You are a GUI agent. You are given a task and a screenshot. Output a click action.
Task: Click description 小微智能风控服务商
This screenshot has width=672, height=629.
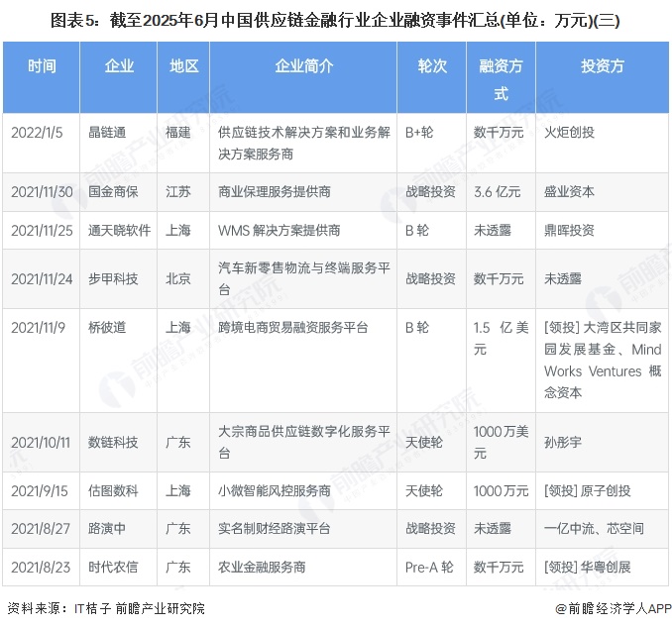(275, 491)
